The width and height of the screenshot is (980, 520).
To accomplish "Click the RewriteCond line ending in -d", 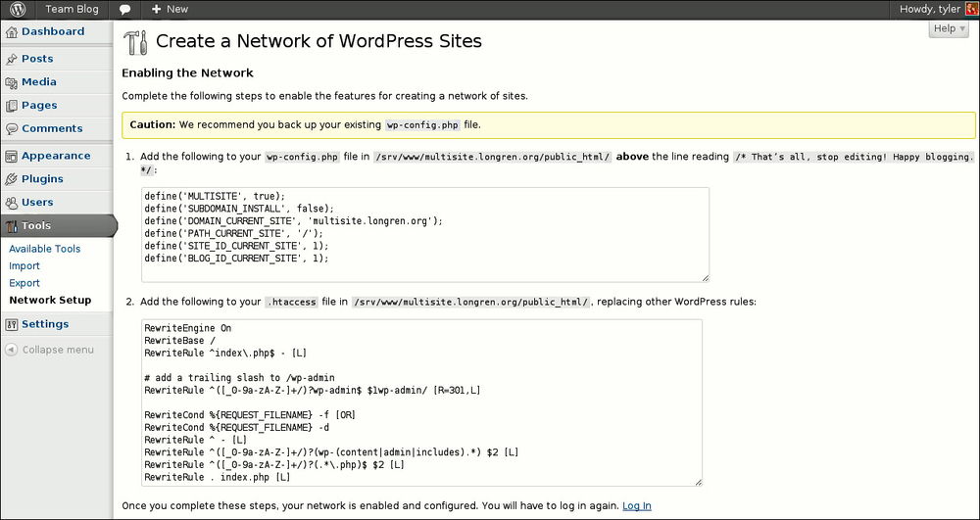I will (237, 428).
